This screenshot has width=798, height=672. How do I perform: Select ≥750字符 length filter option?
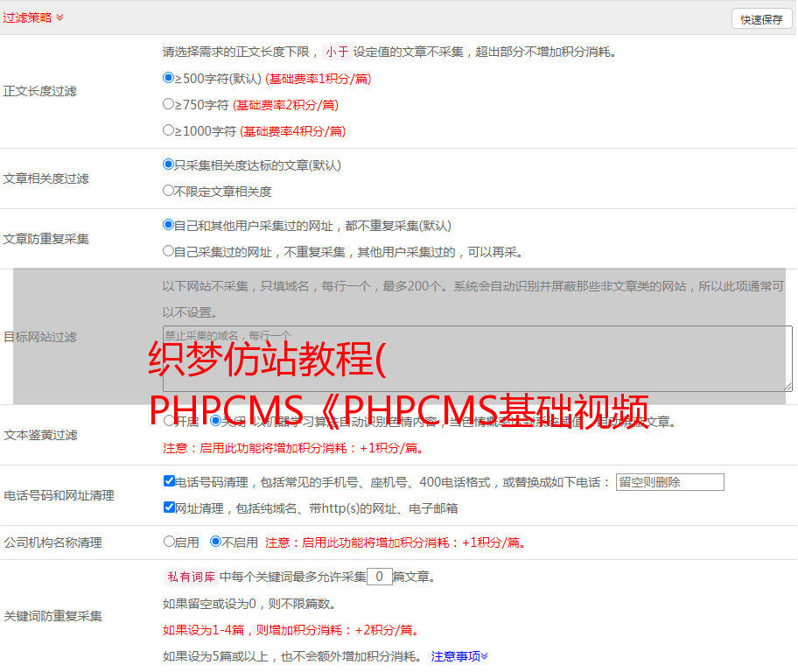(x=168, y=104)
